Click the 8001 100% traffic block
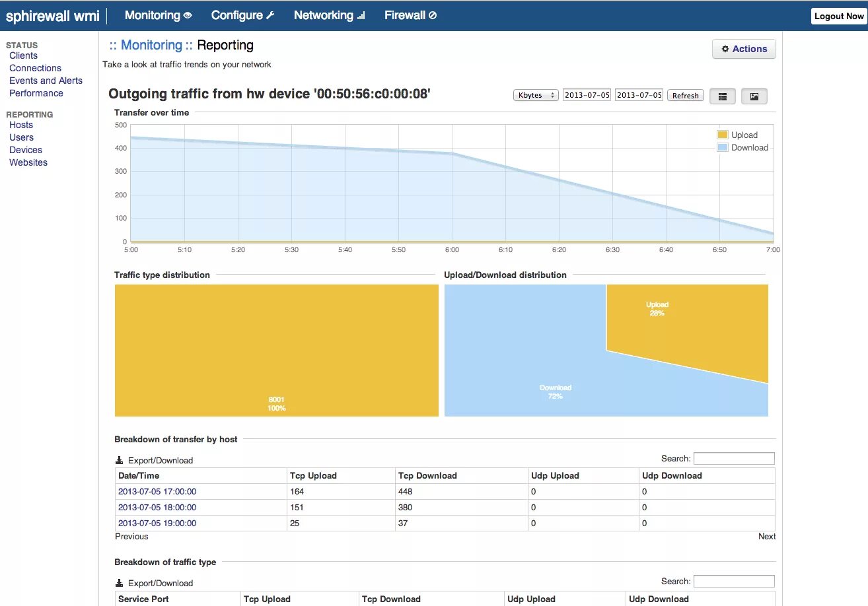The height and width of the screenshot is (606, 868). (x=277, y=351)
